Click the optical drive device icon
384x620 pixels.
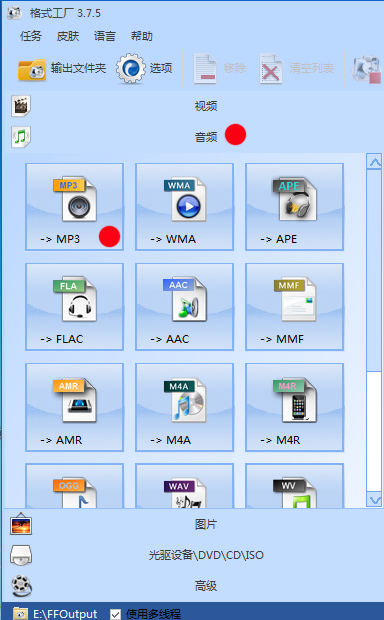[x=21, y=555]
